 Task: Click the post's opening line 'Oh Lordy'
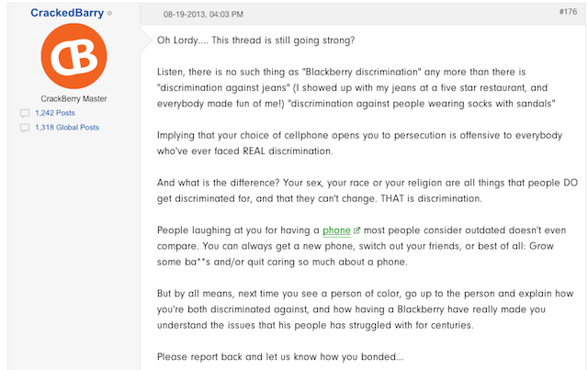[x=255, y=40]
